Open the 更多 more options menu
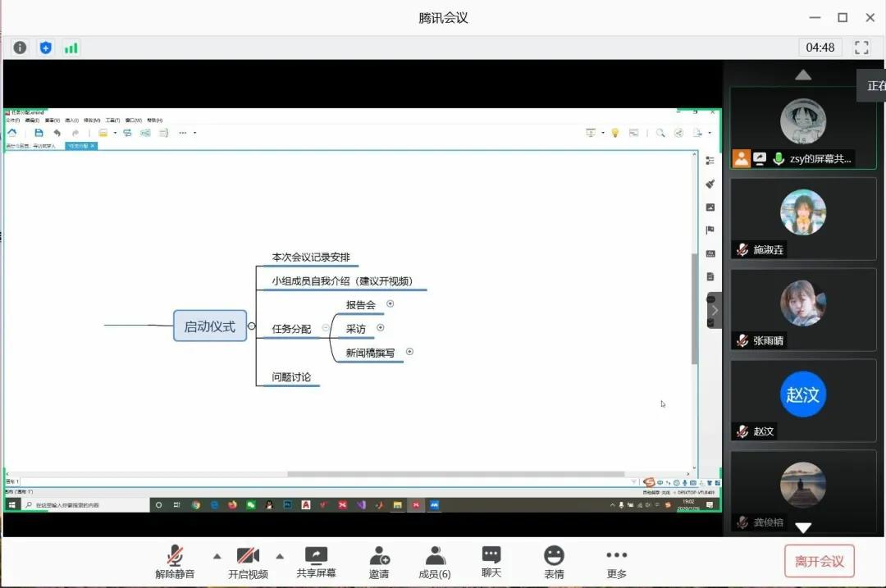 [616, 562]
